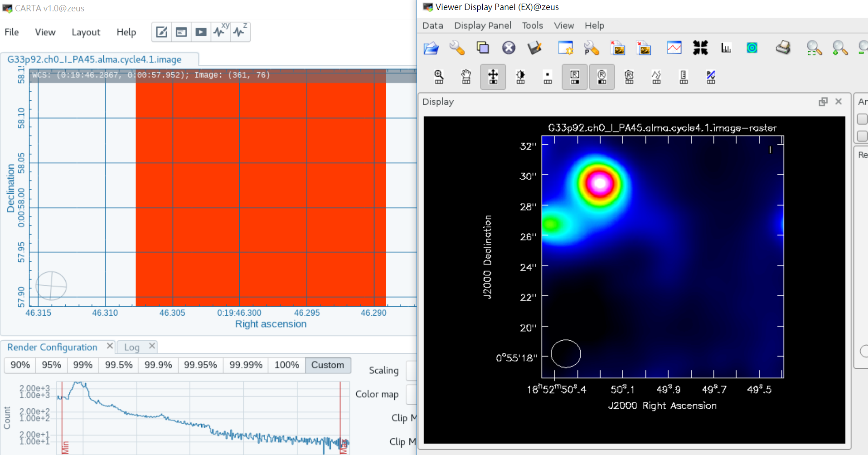
Task: Toggle the Custom clip percentage option
Action: coord(328,365)
